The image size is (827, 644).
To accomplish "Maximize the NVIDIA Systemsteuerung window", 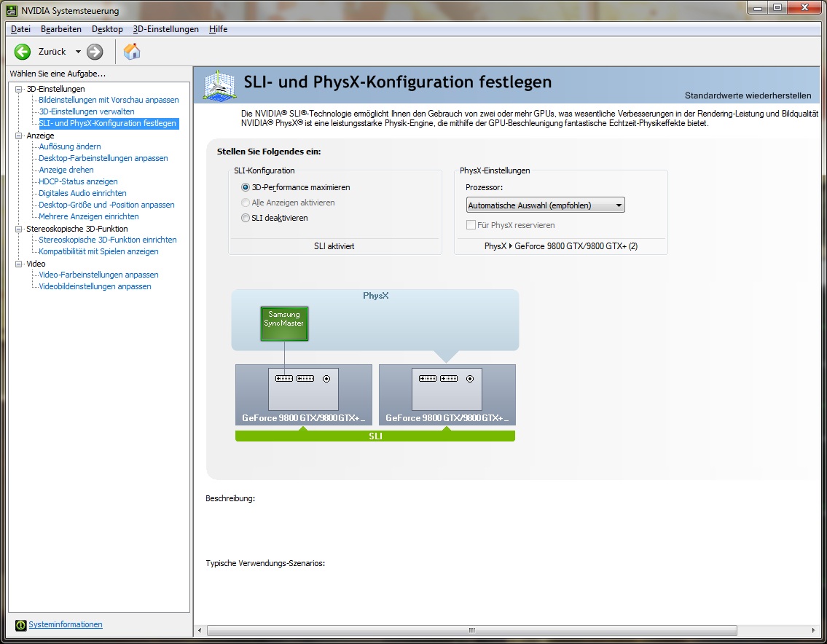I will (x=777, y=8).
